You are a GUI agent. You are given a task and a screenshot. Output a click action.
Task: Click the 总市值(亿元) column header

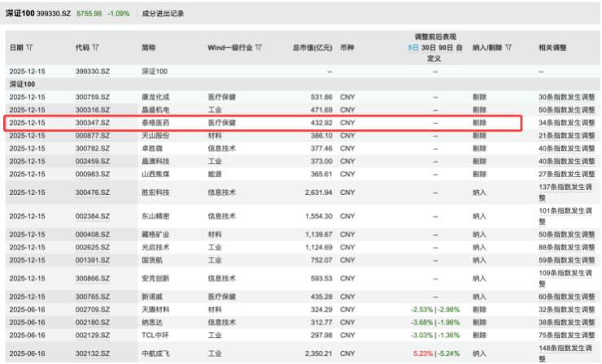pos(312,48)
